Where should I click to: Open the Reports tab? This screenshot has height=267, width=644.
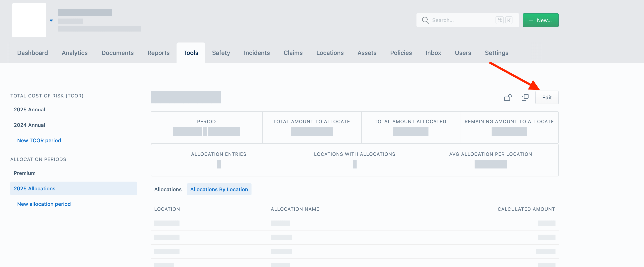pyautogui.click(x=158, y=53)
